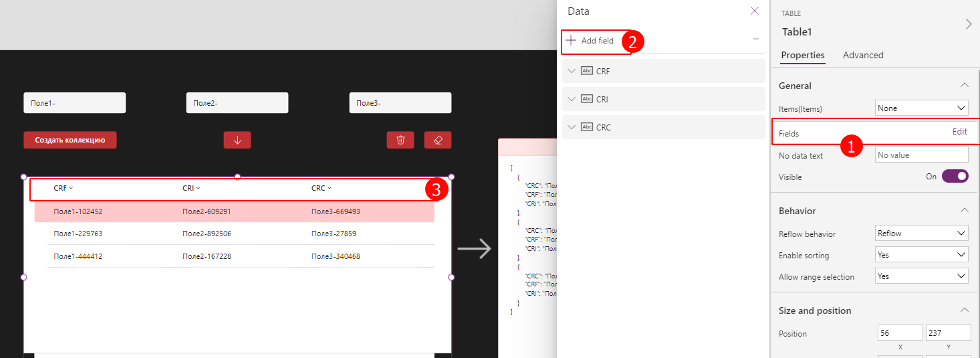The height and width of the screenshot is (358, 980).
Task: Collapse the General section
Action: 964,86
